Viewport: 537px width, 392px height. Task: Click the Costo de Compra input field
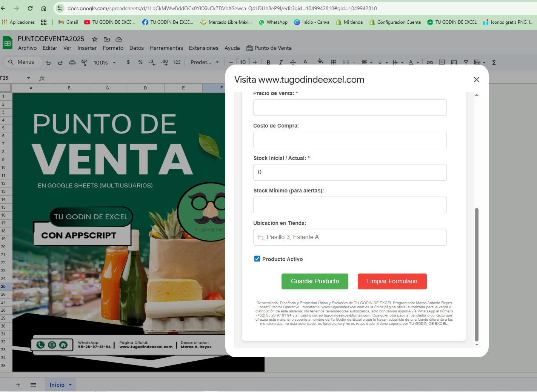[350, 140]
